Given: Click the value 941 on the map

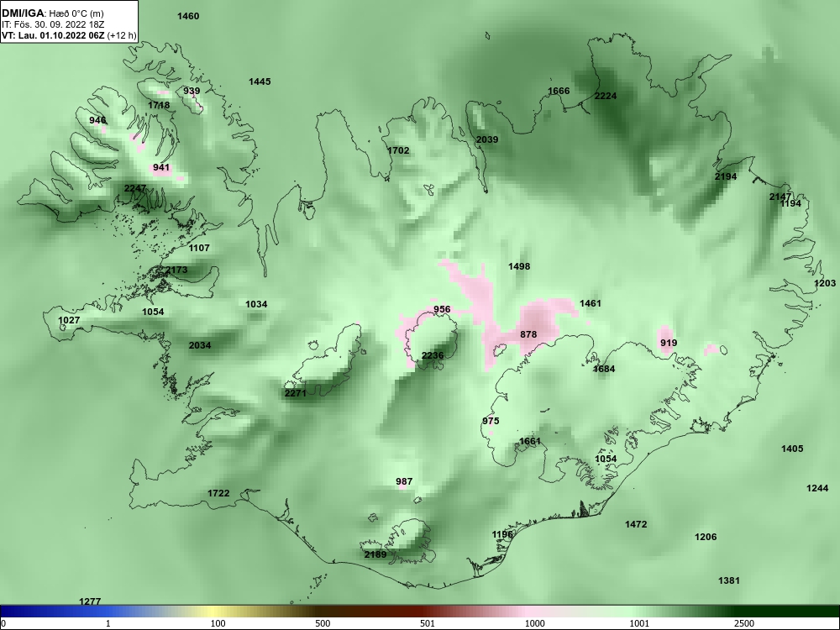Looking at the screenshot, I should pyautogui.click(x=161, y=168).
